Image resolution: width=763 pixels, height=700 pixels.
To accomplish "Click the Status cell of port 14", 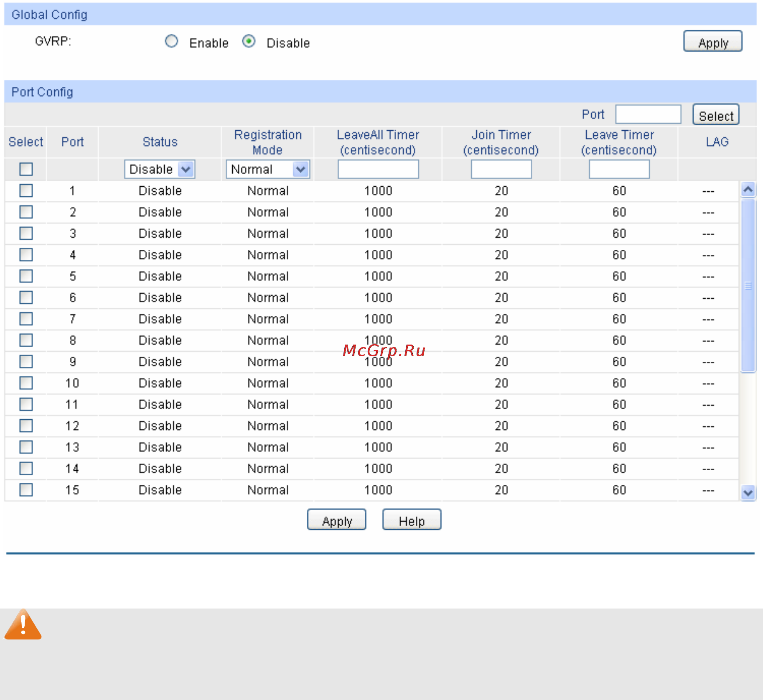I will [160, 469].
